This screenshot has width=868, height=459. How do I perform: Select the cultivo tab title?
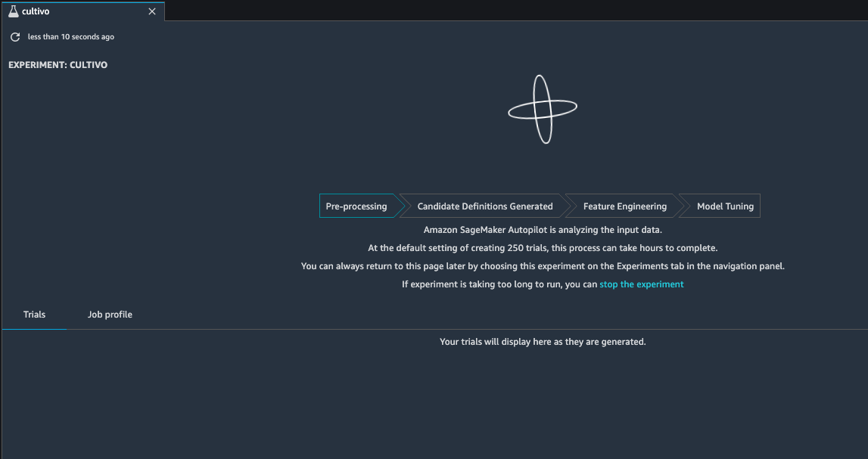pos(36,11)
